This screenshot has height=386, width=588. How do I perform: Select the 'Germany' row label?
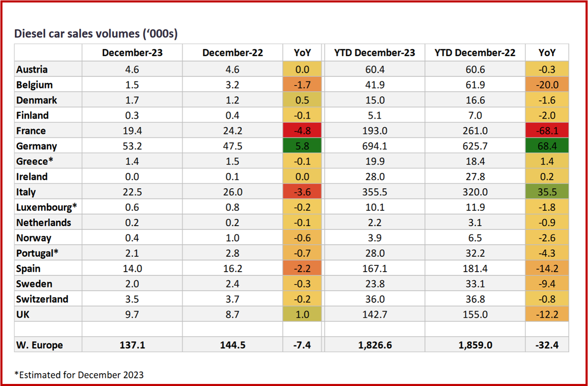[x=36, y=146]
